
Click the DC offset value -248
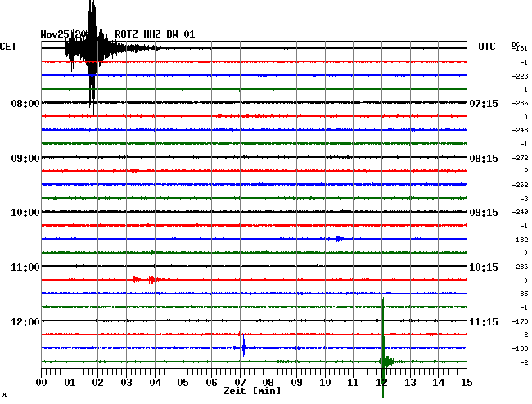[520, 131]
